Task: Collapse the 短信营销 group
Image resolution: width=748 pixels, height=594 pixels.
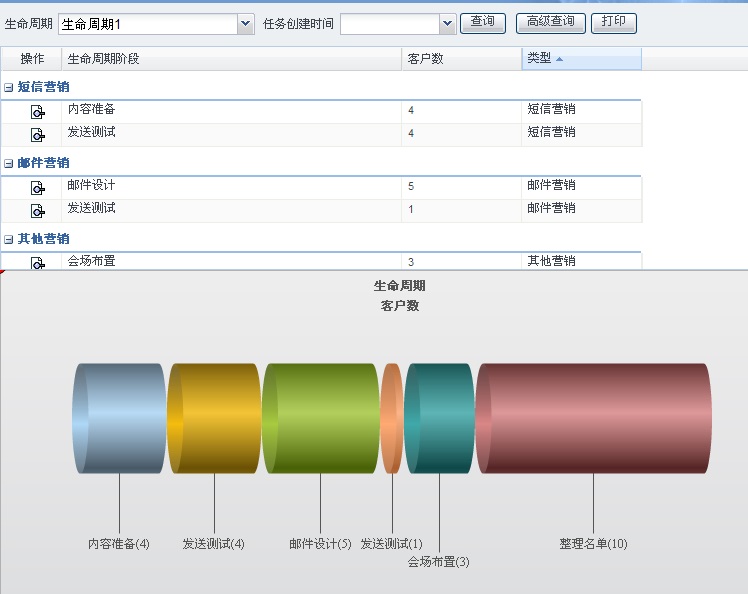Action: point(9,87)
